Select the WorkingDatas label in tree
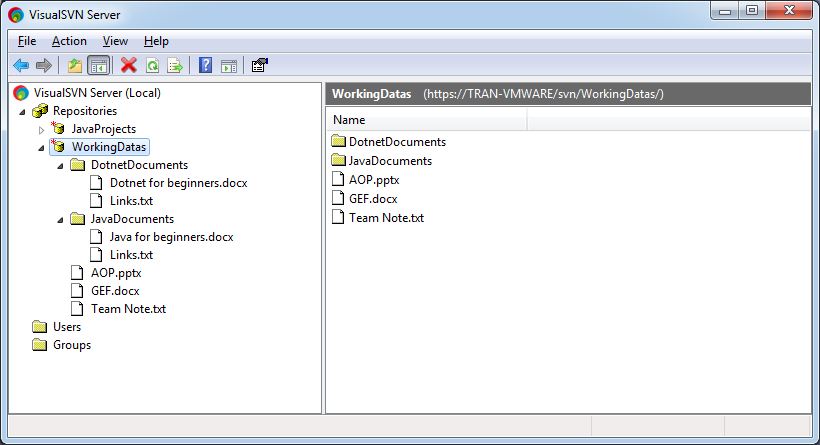 coord(109,147)
